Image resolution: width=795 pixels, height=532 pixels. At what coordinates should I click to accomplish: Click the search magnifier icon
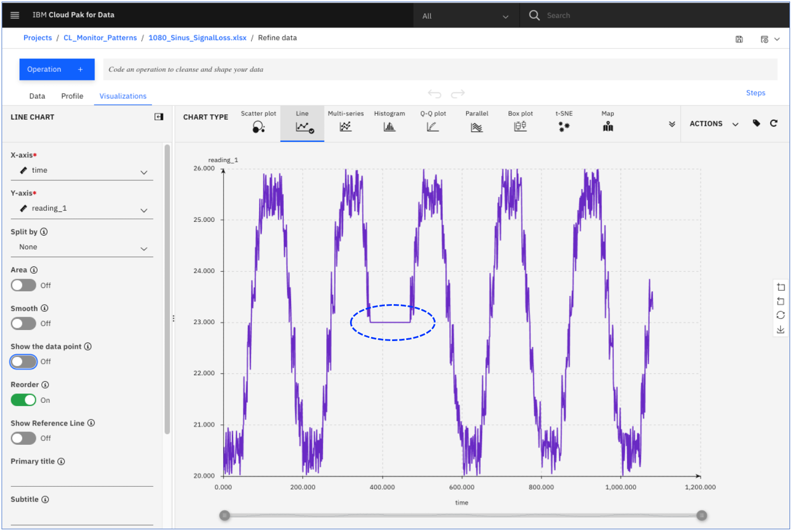pos(534,15)
